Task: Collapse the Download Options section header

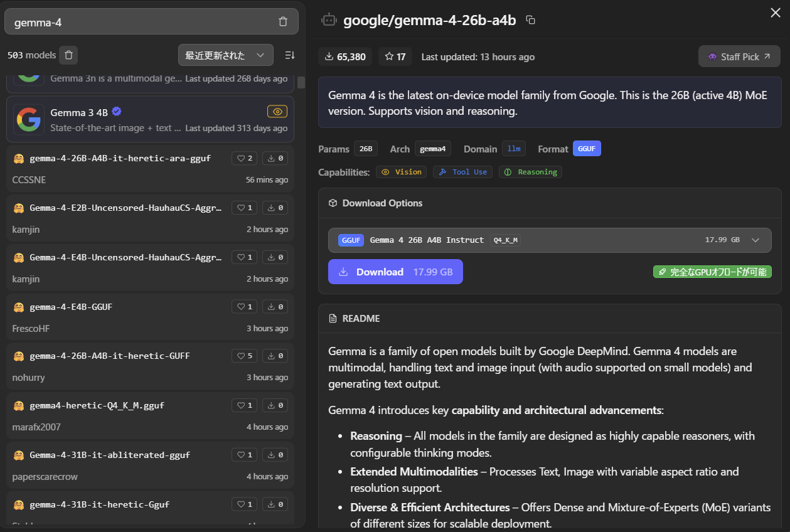Action: pos(382,203)
